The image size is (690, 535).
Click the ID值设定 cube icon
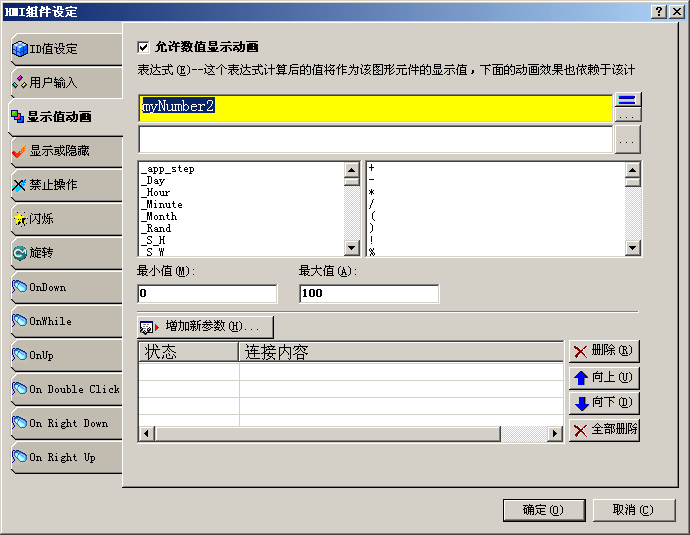(19, 49)
